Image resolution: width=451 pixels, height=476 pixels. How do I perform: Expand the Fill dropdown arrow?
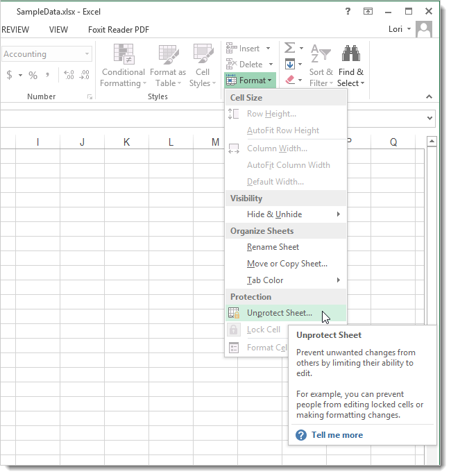click(300, 64)
